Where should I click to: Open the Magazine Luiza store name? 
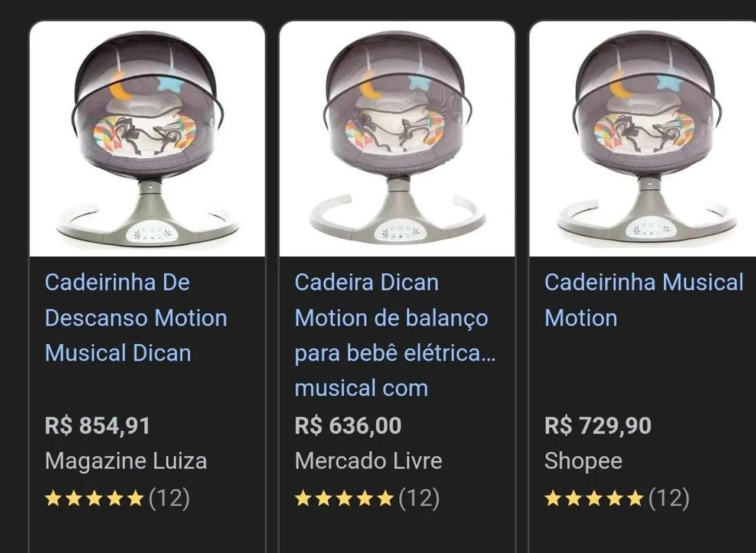tap(125, 460)
